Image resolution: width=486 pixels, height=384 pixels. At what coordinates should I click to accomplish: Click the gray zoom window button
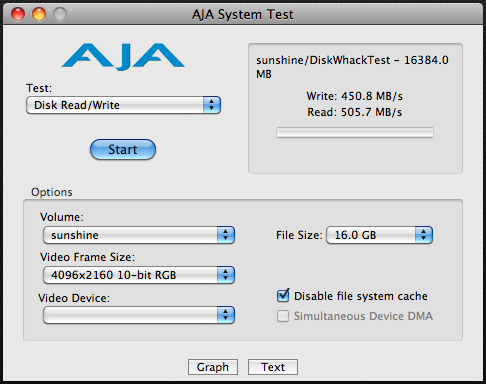tap(60, 14)
